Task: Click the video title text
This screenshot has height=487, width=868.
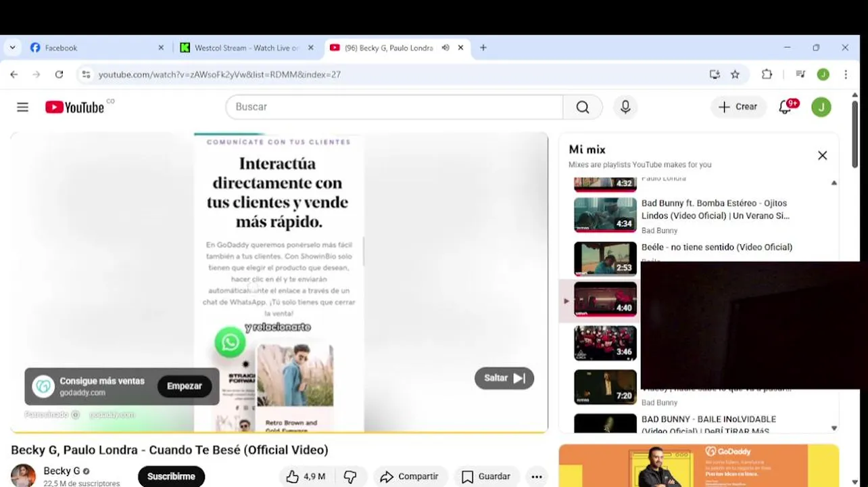Action: tap(170, 450)
